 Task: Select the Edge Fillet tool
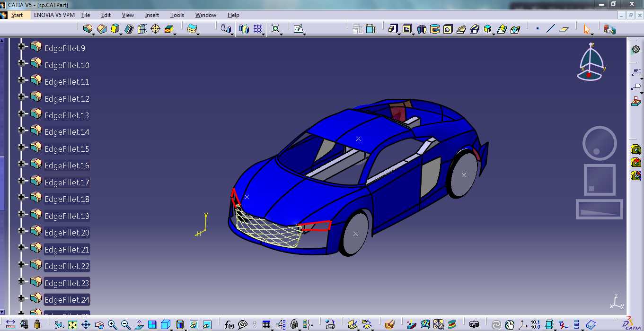coord(88,29)
